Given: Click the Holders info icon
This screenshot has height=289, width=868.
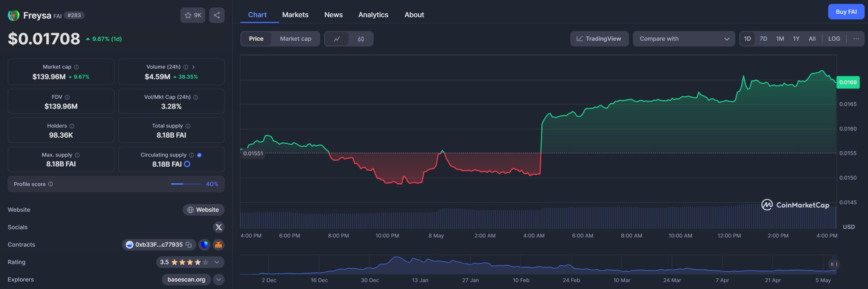Looking at the screenshot, I should [72, 126].
